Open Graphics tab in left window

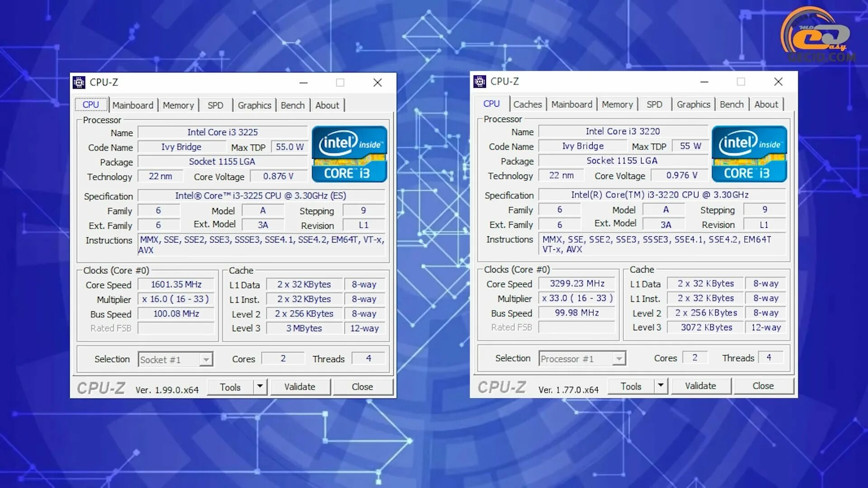pos(254,105)
